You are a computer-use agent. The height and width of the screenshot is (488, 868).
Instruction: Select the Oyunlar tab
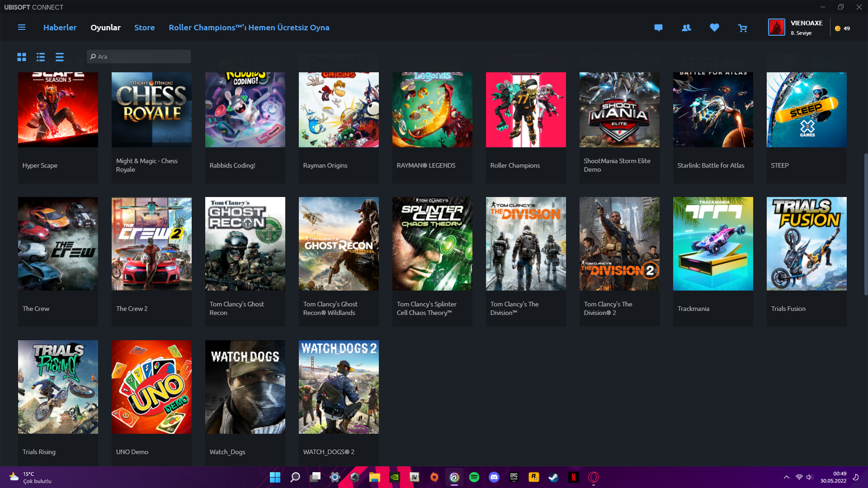105,28
